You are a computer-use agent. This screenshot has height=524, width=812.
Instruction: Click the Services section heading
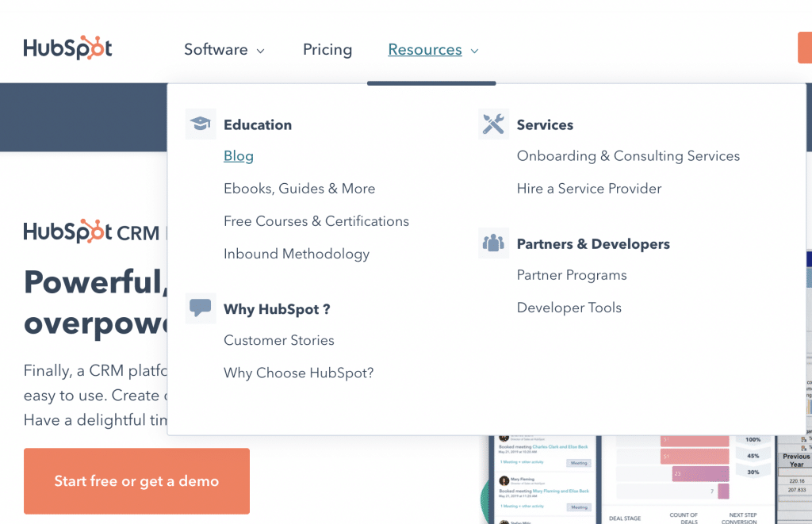pos(545,124)
